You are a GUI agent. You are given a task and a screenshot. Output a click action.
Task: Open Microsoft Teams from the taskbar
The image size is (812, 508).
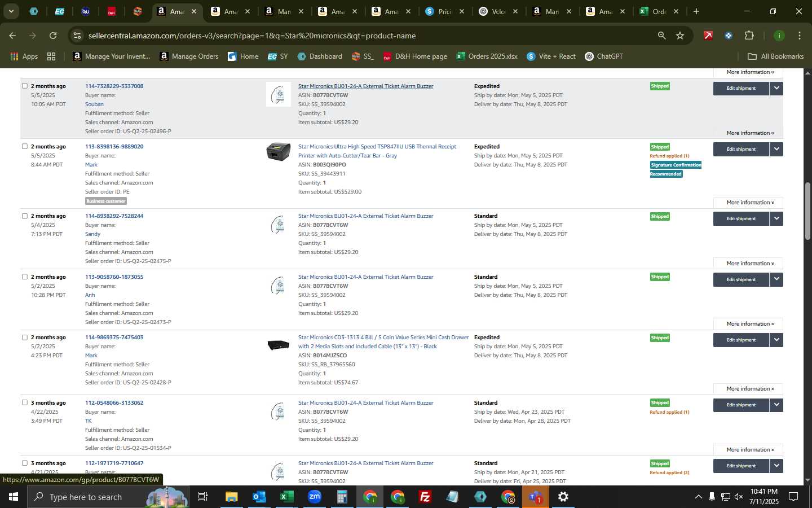(x=535, y=497)
